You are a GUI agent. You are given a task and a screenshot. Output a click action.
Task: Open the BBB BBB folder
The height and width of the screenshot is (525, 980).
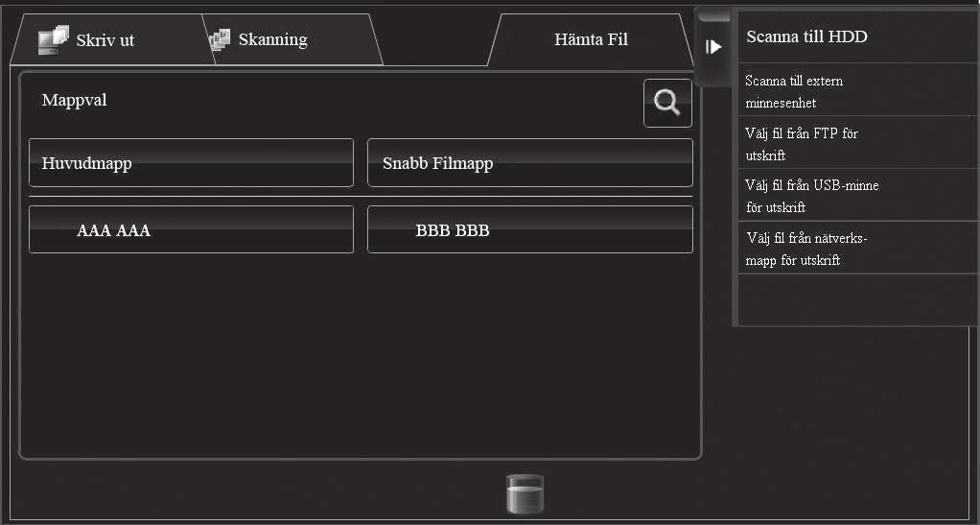[530, 229]
